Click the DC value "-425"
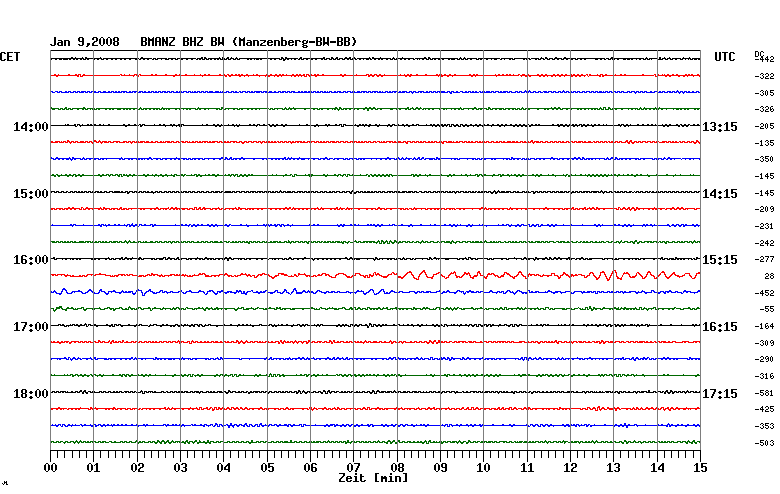 pyautogui.click(x=765, y=409)
